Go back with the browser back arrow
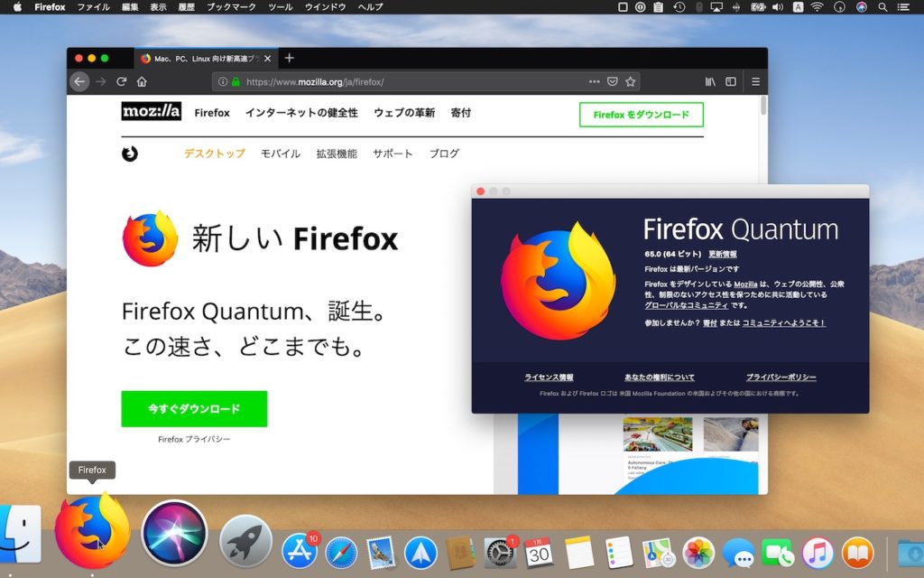This screenshot has width=924, height=578. [x=79, y=81]
